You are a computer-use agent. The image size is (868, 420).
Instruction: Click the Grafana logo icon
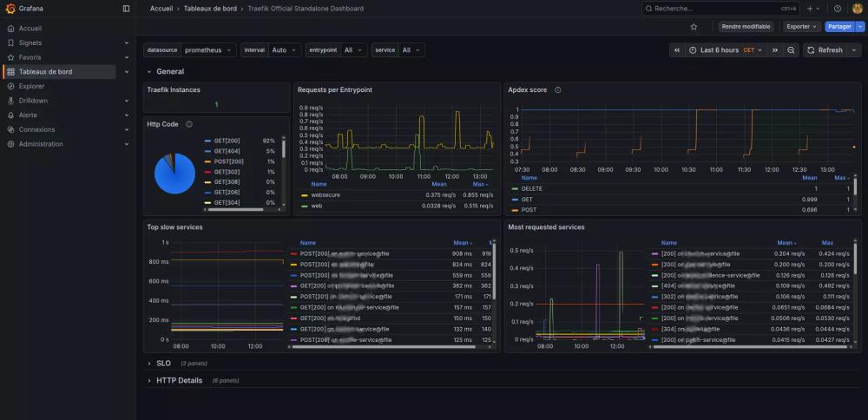(x=10, y=9)
